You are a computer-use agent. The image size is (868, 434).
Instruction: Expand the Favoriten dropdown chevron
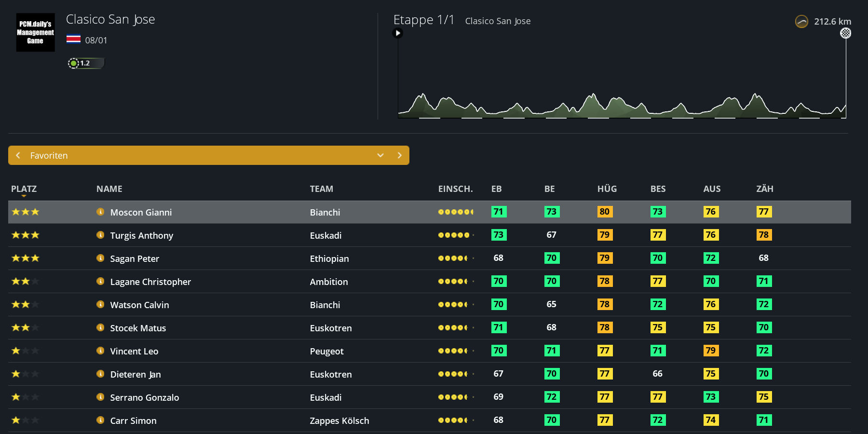point(380,155)
